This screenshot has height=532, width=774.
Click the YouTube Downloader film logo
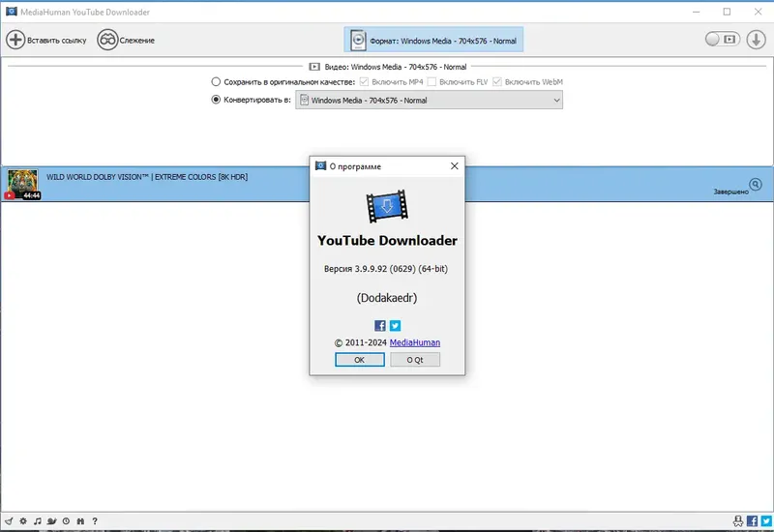click(387, 206)
